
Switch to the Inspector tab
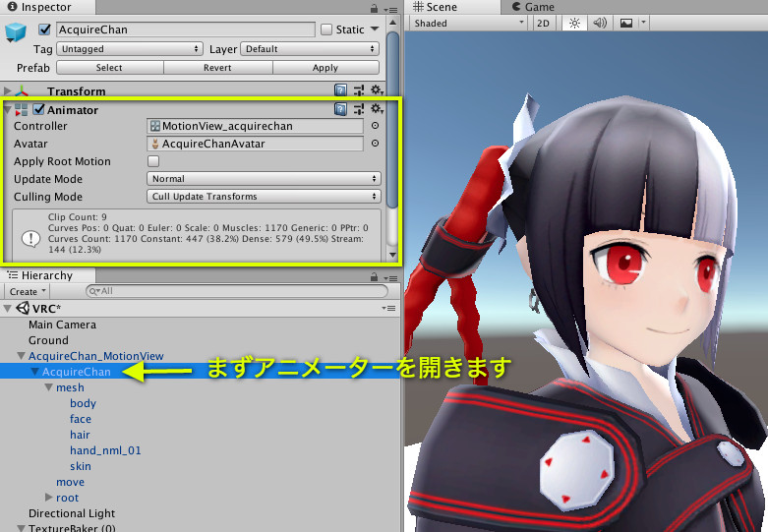click(47, 7)
